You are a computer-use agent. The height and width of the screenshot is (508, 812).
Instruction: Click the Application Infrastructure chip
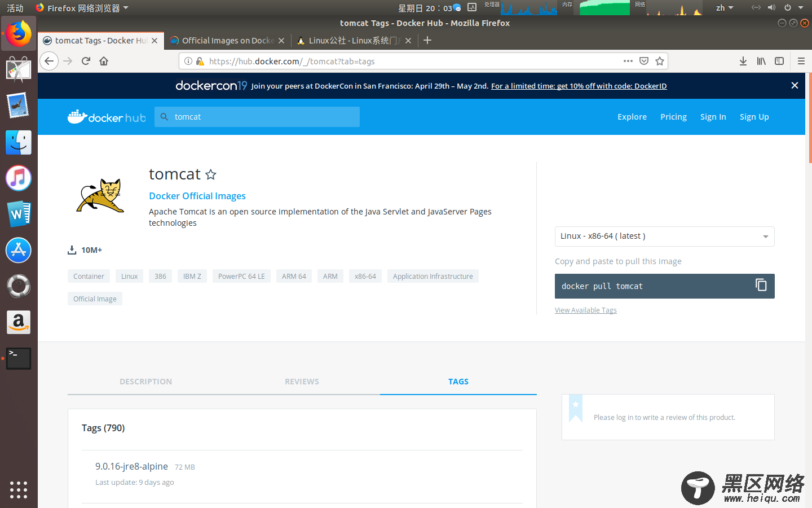pyautogui.click(x=433, y=276)
